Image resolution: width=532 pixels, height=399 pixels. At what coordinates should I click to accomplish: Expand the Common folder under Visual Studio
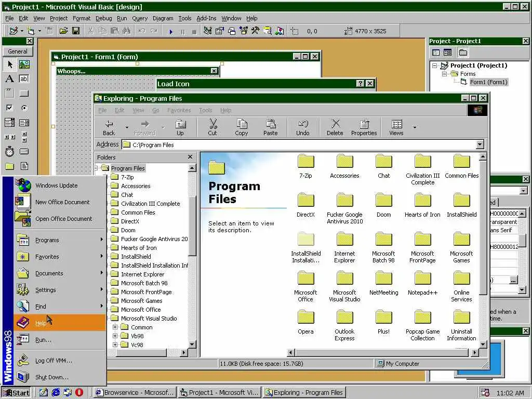(115, 327)
